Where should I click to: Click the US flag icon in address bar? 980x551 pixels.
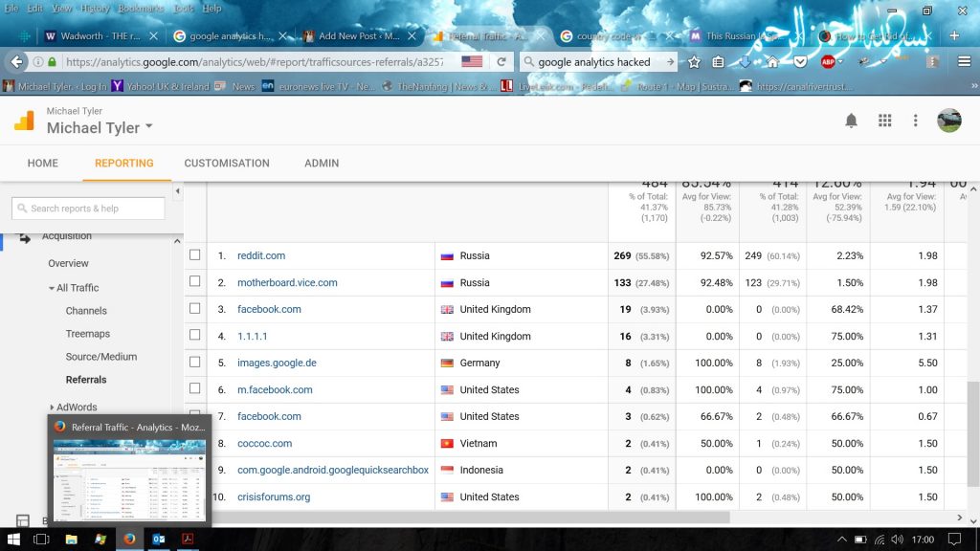point(472,61)
